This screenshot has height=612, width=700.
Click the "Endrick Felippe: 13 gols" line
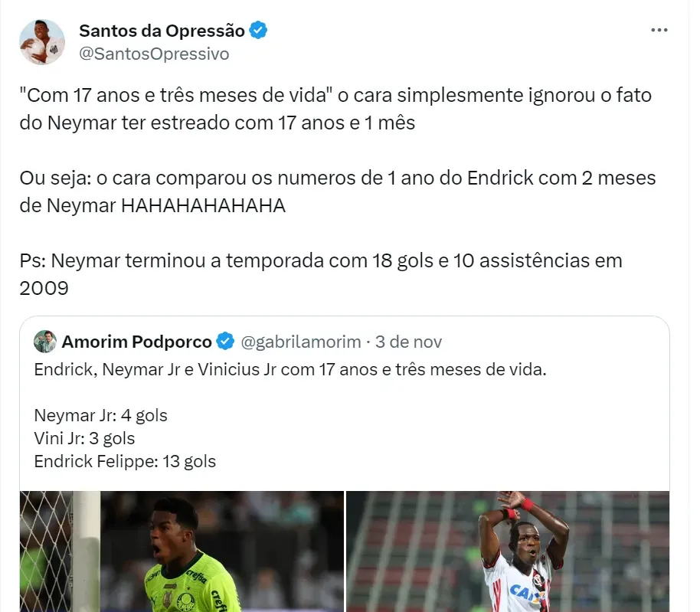[x=126, y=461]
